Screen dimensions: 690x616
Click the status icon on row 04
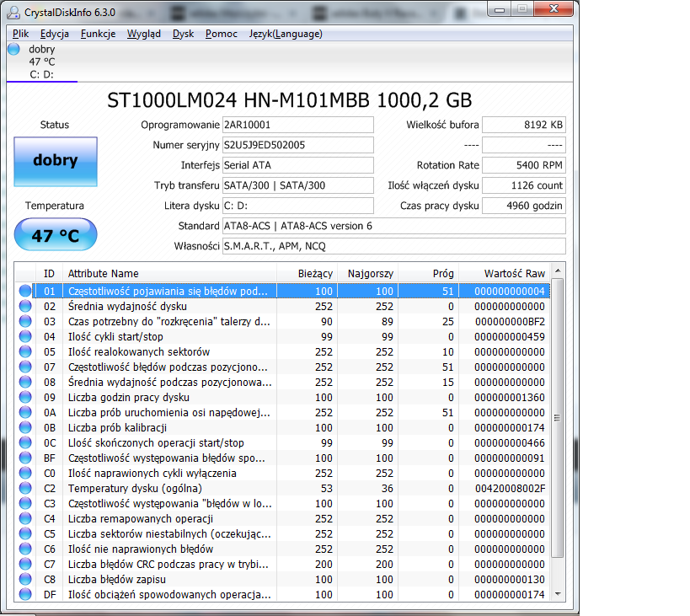25,336
